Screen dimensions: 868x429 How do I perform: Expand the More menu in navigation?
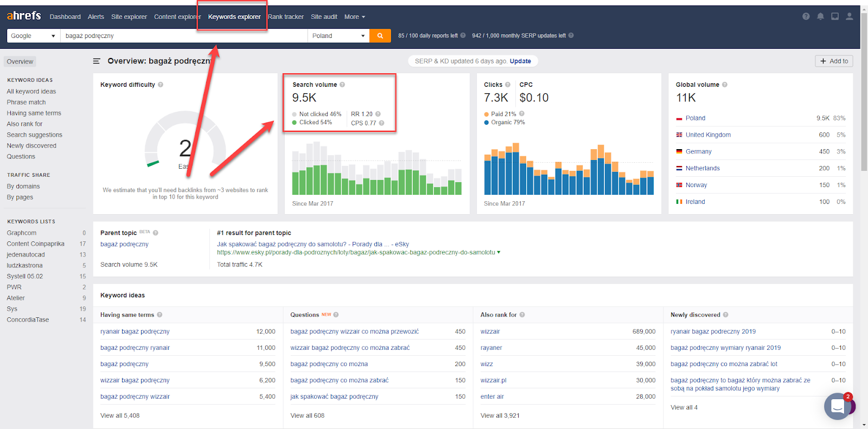355,17
